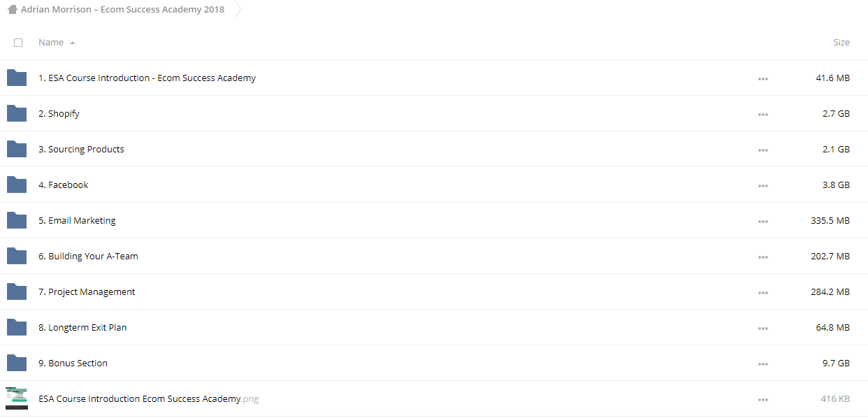Viewport: 868px width, 418px height.
Task: Click the breadcrumb chevron after folder title
Action: (237, 10)
